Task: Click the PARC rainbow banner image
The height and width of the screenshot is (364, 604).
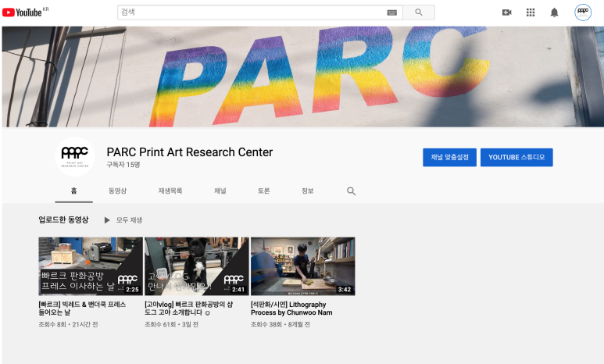Action: pyautogui.click(x=302, y=77)
